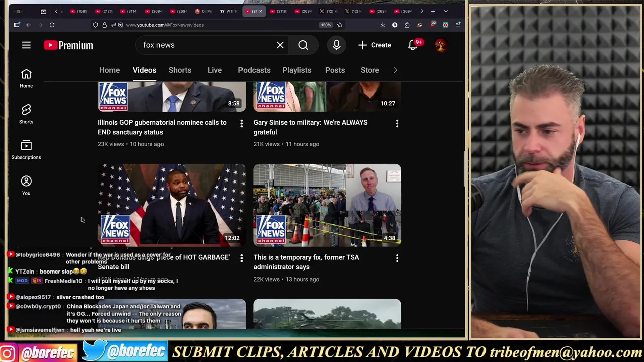This screenshot has width=644, height=362.
Task: Open 'This is a temporary fix' video title
Action: pyautogui.click(x=306, y=262)
